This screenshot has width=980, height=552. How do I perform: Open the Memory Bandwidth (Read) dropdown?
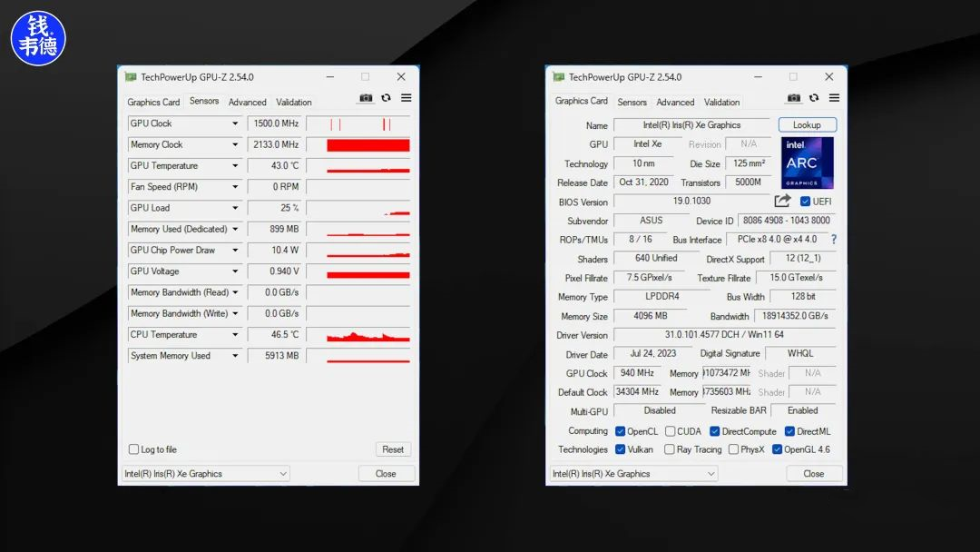235,292
